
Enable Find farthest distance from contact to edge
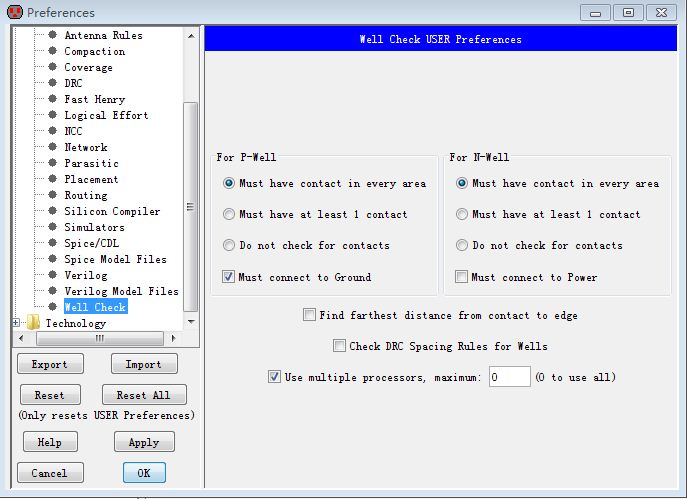click(x=309, y=315)
